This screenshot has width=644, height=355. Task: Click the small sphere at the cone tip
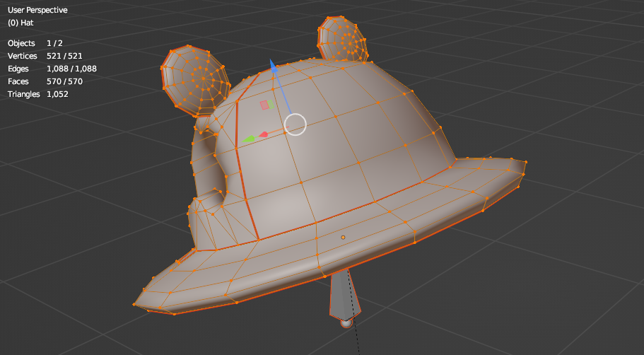(x=346, y=323)
